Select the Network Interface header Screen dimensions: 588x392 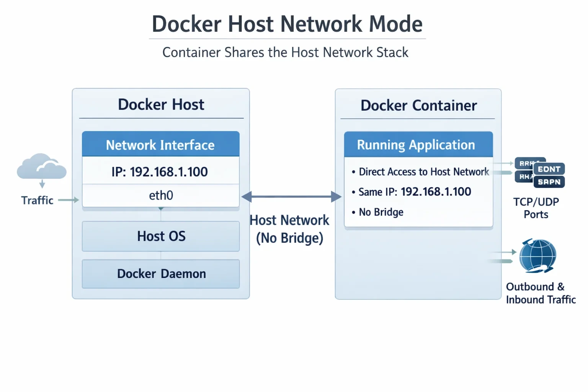(x=161, y=144)
